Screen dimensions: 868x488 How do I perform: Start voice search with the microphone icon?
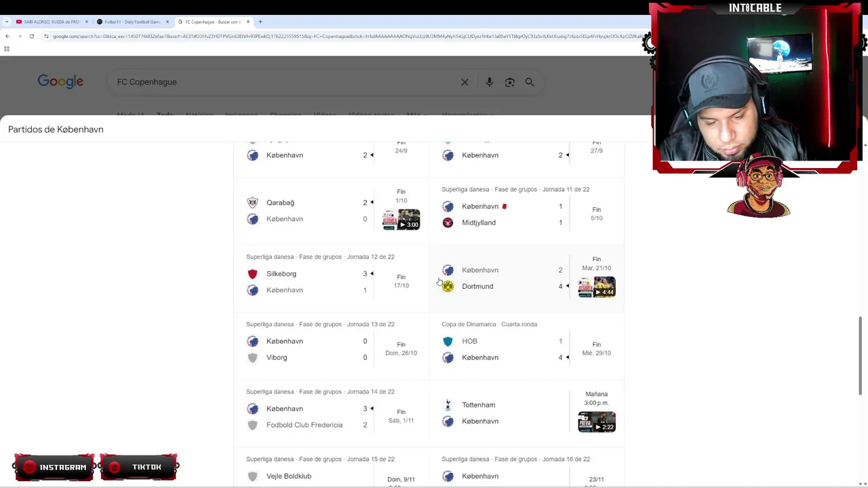tap(489, 82)
